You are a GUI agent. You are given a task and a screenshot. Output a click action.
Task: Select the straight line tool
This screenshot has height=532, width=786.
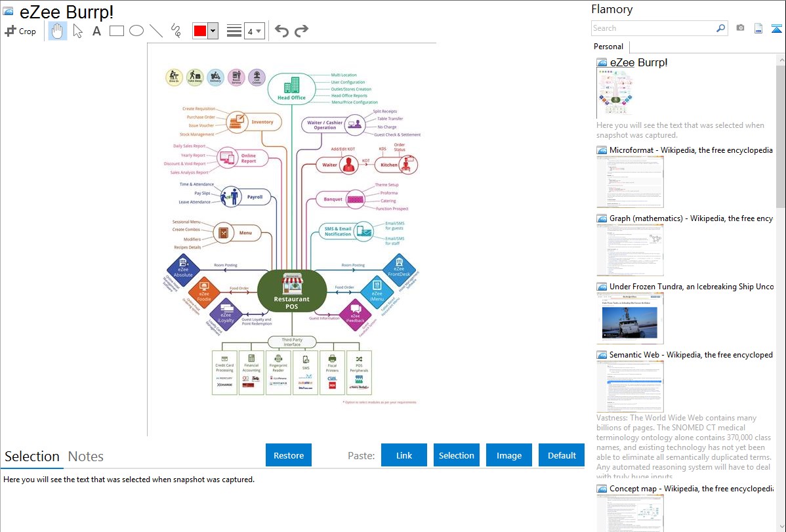coord(156,31)
